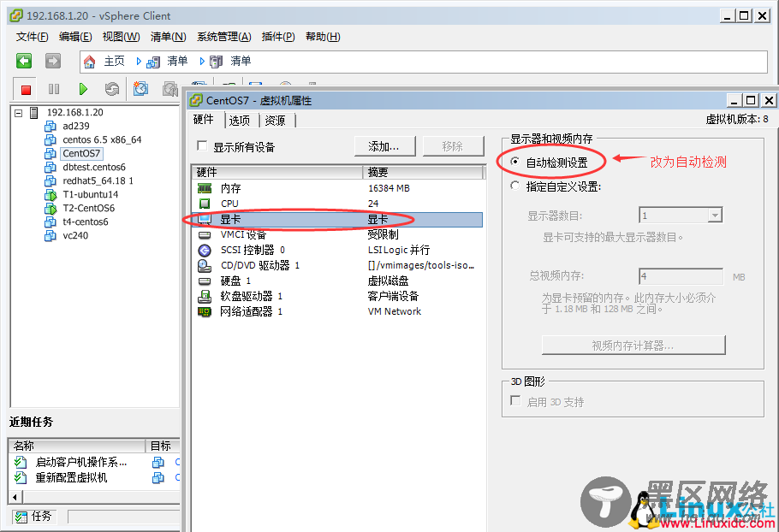779x532 pixels.
Task: Tick the enable 3D support checkbox
Action: pyautogui.click(x=515, y=400)
